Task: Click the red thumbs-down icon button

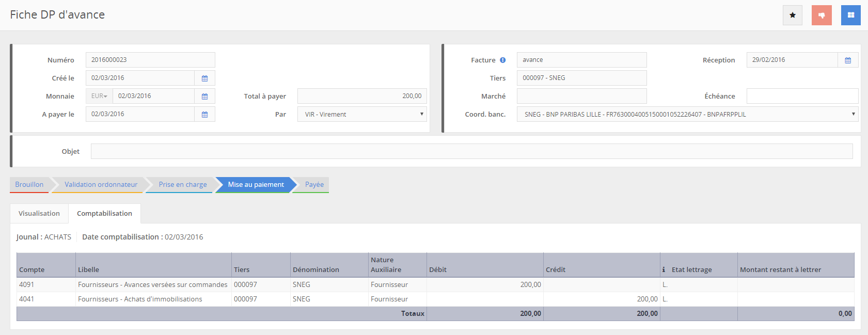Action: click(822, 15)
